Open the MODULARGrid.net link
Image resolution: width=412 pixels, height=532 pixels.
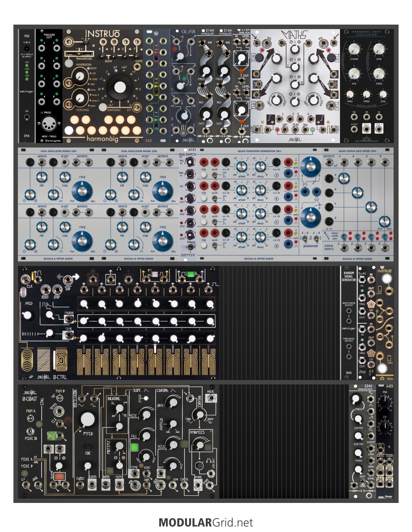click(x=206, y=522)
